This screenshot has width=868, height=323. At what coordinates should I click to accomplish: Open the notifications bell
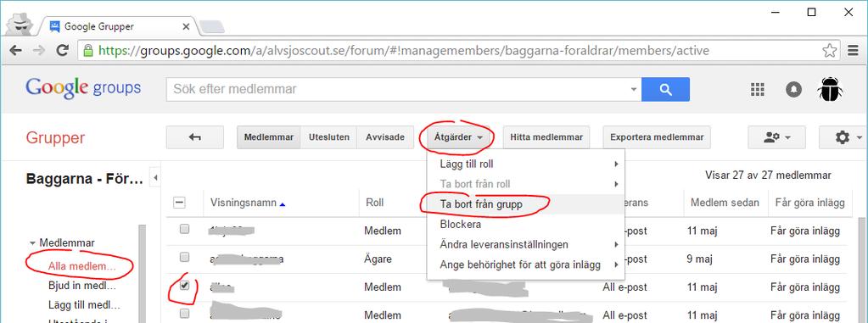[x=793, y=90]
